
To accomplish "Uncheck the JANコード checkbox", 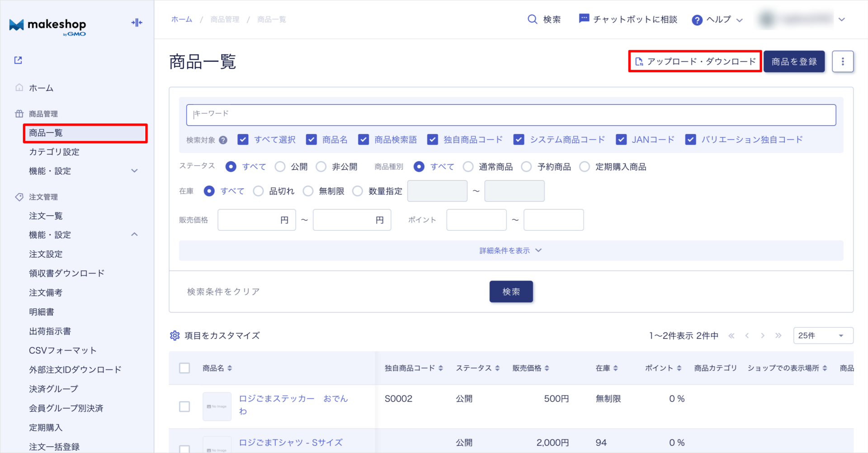I will point(621,140).
